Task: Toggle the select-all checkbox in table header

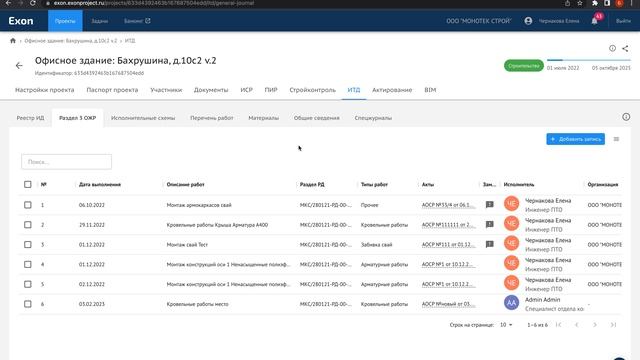Action: [x=27, y=184]
